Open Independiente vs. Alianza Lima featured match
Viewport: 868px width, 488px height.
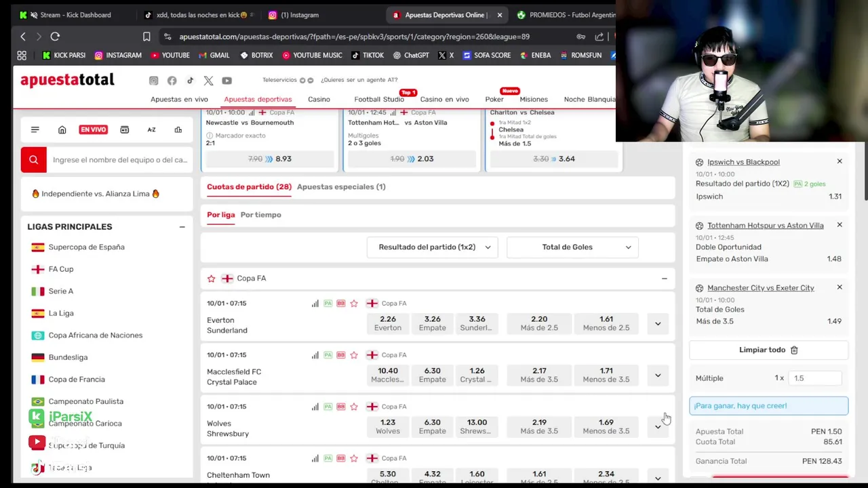(x=96, y=194)
